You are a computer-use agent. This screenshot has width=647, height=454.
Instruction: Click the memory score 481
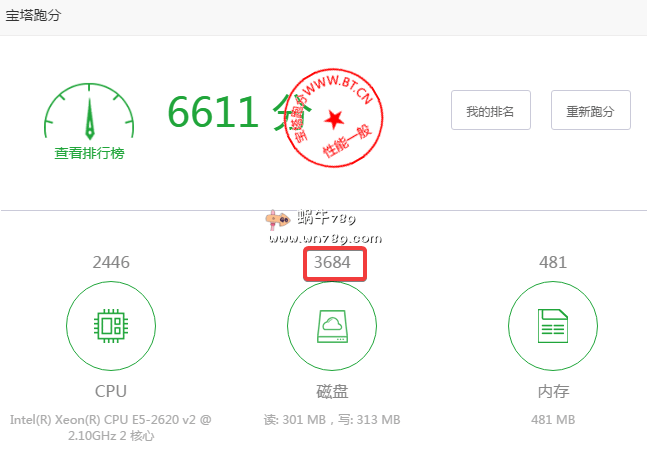(553, 263)
